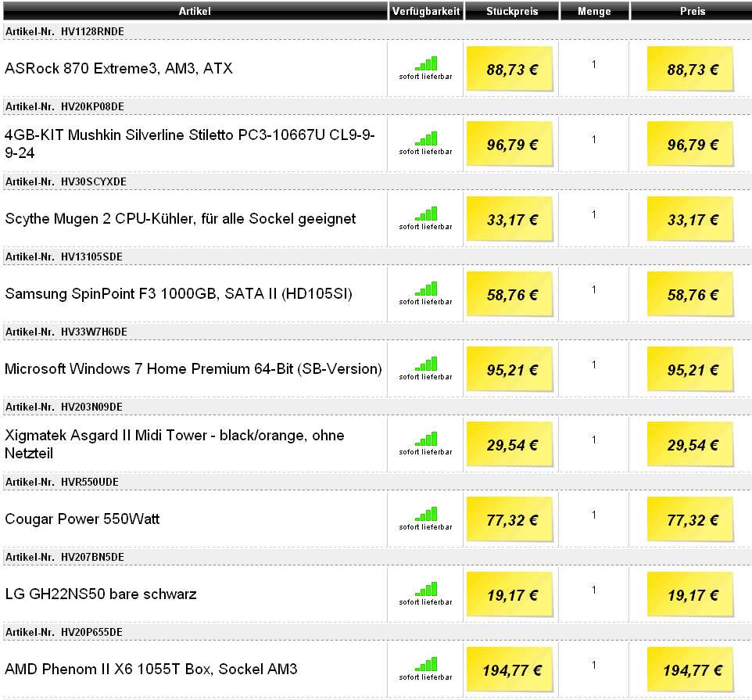Open Scythe Mugen 2 CPU-Kühler product

point(181,219)
